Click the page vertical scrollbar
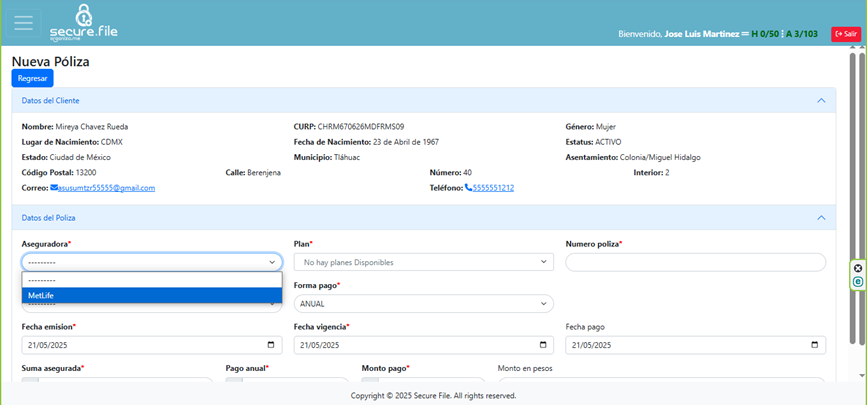This screenshot has height=405, width=867. tap(862, 200)
